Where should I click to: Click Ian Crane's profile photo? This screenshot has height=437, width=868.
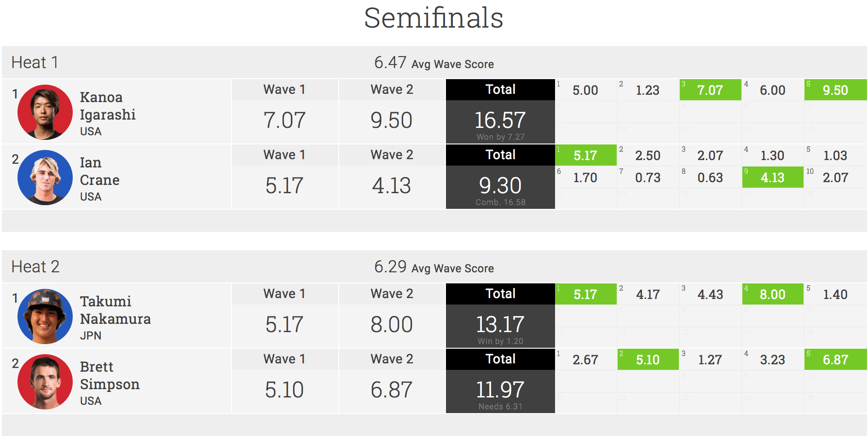pos(45,178)
